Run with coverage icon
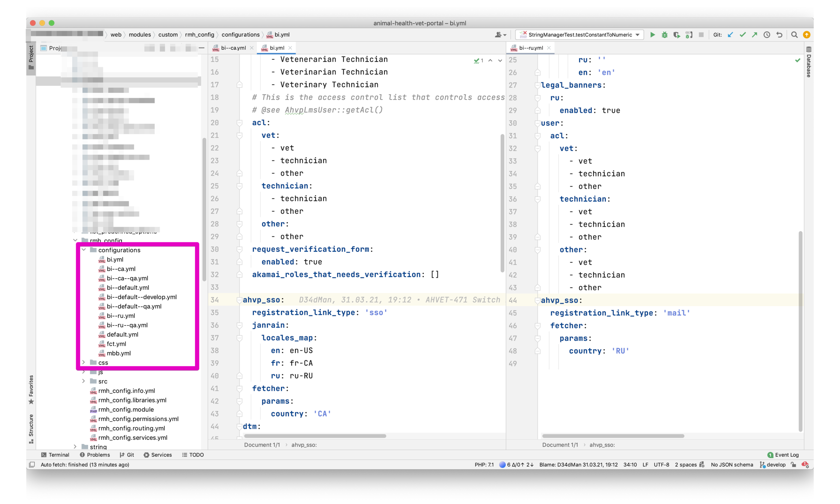Screen dimensions: 840x504 click(676, 35)
